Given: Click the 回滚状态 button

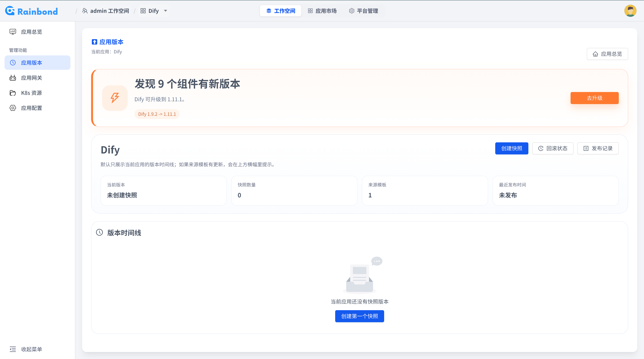Looking at the screenshot, I should pos(553,148).
